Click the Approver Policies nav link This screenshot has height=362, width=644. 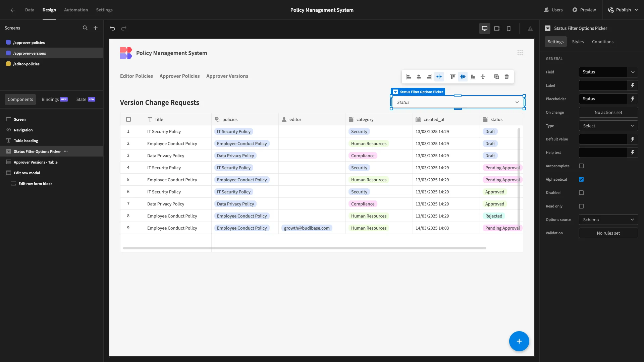179,76
